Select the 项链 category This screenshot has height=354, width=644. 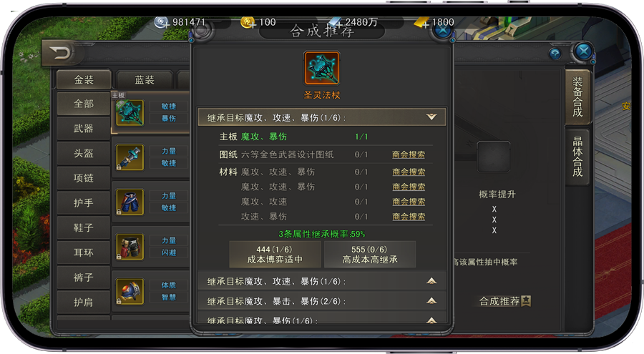[84, 178]
